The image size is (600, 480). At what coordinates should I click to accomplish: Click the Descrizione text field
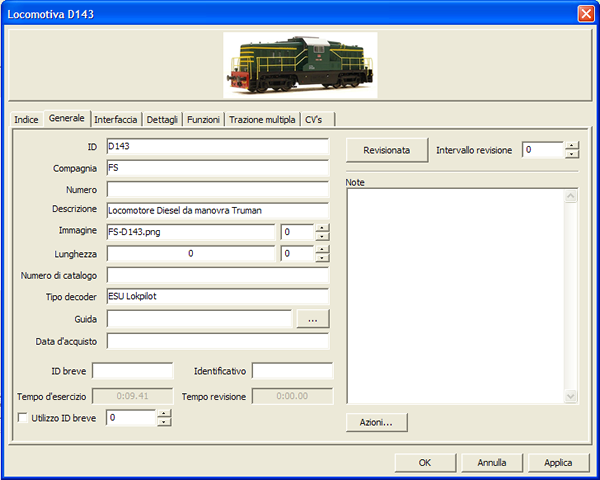point(217,210)
